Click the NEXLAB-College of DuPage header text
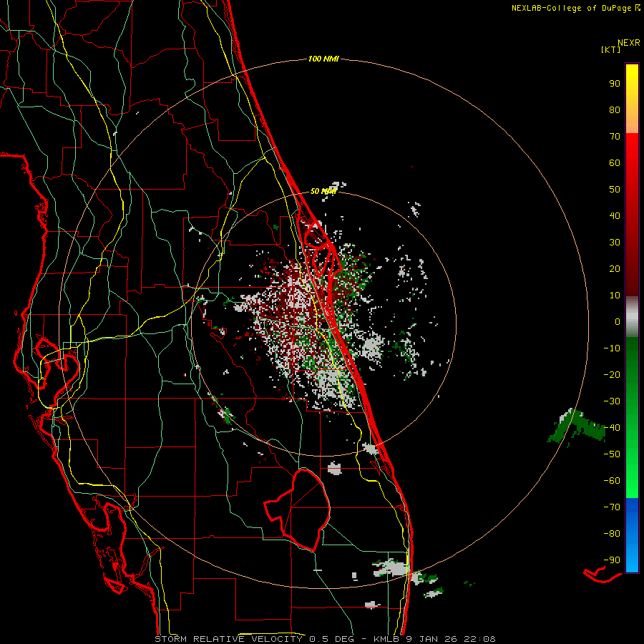This screenshot has height=644, width=644. 576,8
